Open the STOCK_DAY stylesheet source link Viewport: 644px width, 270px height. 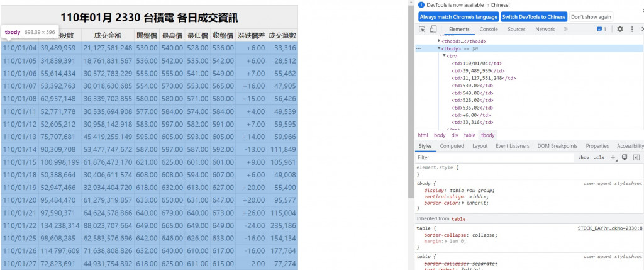(x=609, y=228)
